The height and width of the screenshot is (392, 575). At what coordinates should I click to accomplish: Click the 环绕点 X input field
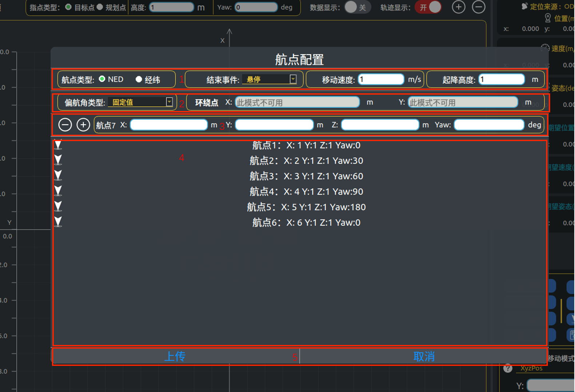coord(297,102)
